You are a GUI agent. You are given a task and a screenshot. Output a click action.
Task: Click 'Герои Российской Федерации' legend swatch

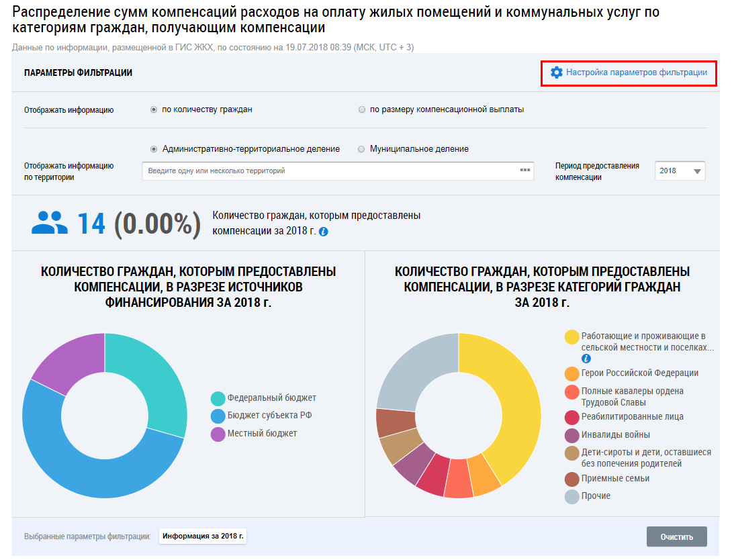(572, 374)
